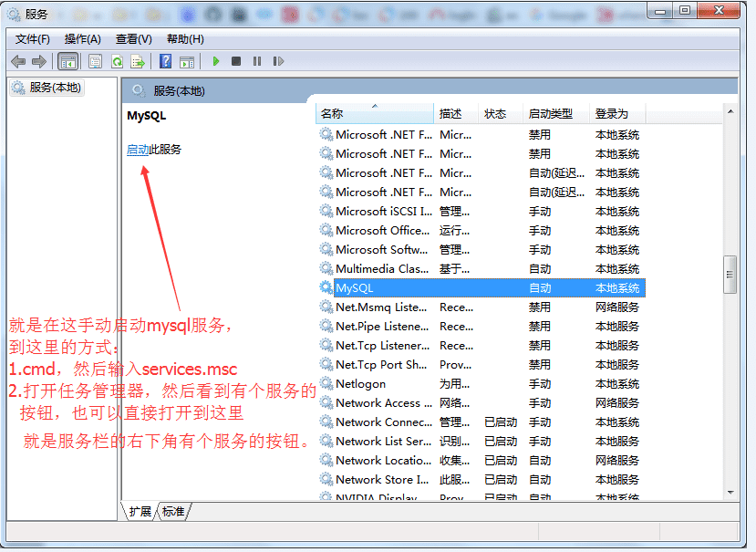756x552 pixels.
Task: Select the Net.Pipe Listene... service
Action: coord(482,327)
